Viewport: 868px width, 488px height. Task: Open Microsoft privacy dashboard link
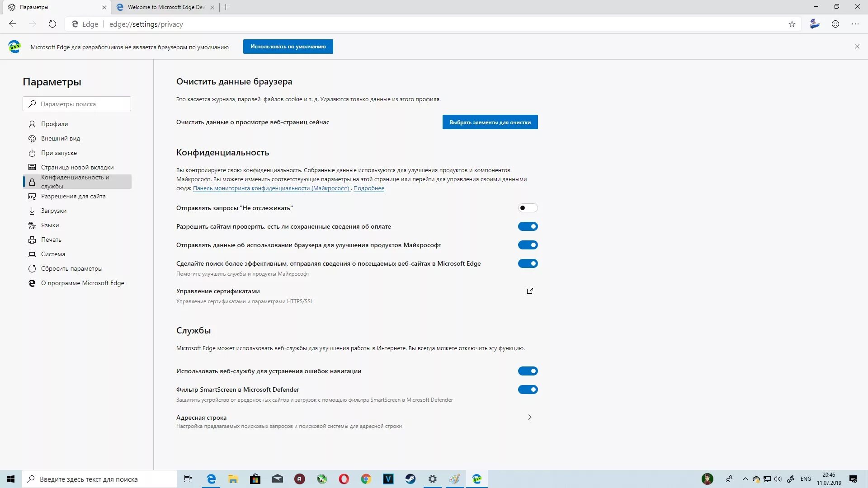[x=271, y=188]
